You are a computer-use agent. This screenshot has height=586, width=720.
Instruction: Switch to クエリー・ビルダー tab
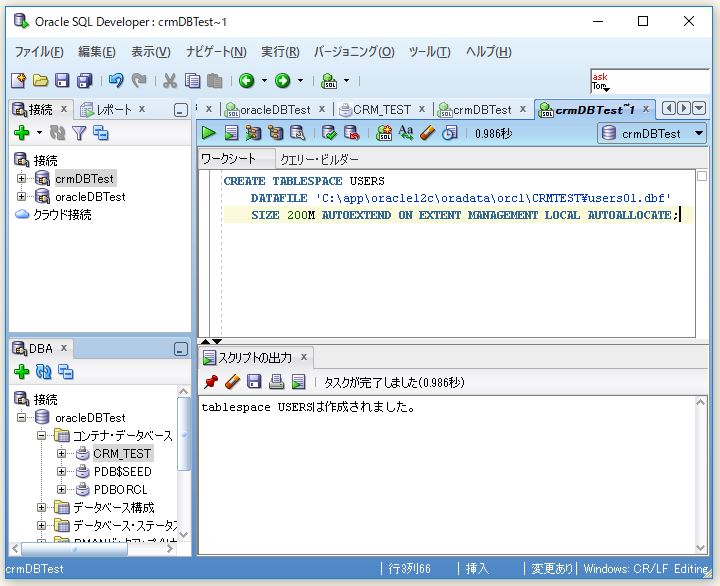(319, 159)
